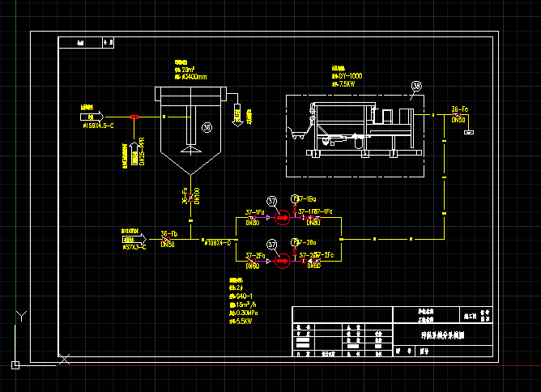Click the red valve under gauge 37-1Ba
The height and width of the screenshot is (392, 541).
(x=294, y=209)
